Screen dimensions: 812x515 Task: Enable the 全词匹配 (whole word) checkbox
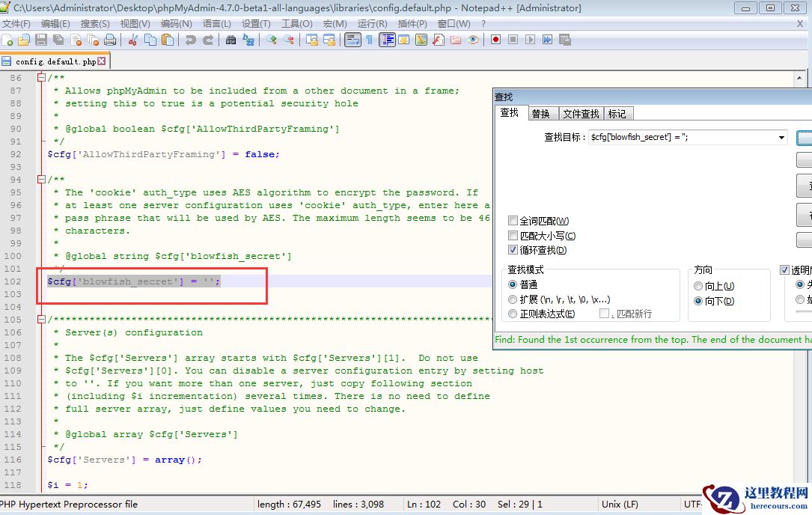[x=513, y=221]
